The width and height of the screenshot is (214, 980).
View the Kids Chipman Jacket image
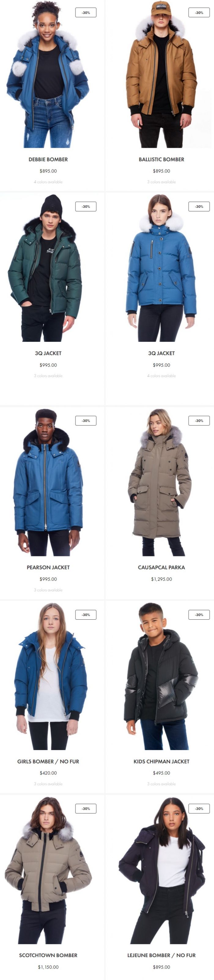click(161, 676)
